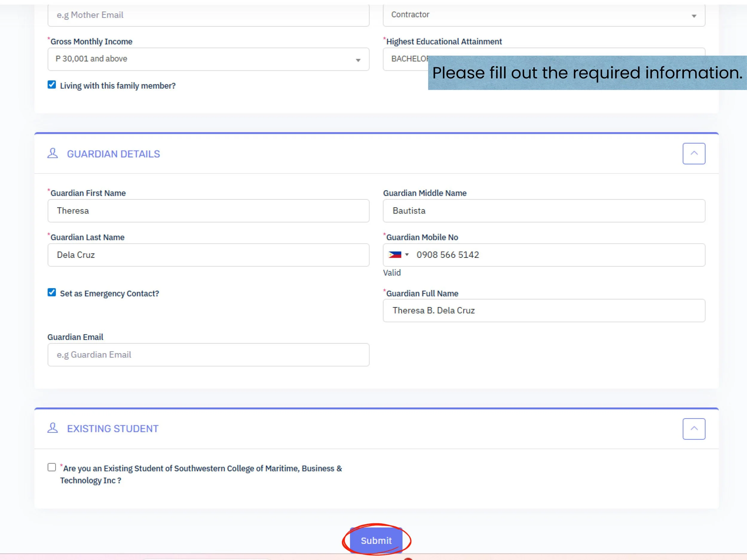This screenshot has width=747, height=560.
Task: Click the person icon beside EXISTING STUDENT
Action: pyautogui.click(x=52, y=428)
